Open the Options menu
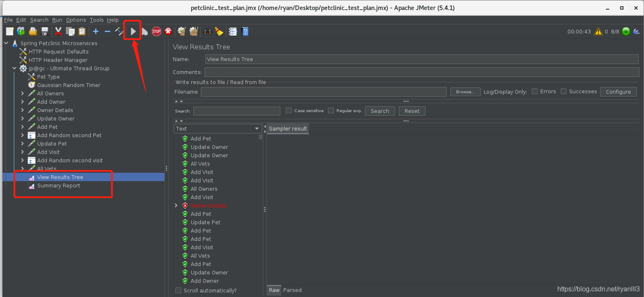644x297 pixels. coord(76,20)
